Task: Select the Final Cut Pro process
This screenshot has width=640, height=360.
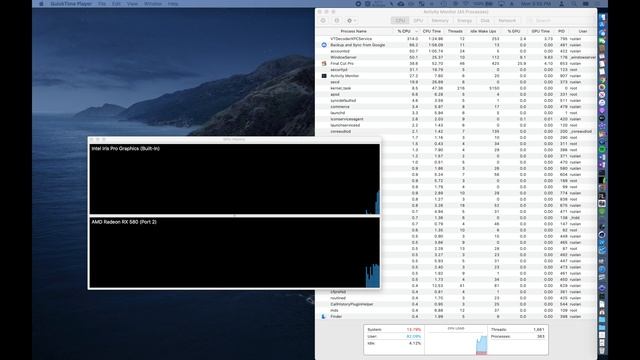Action: pos(456,63)
